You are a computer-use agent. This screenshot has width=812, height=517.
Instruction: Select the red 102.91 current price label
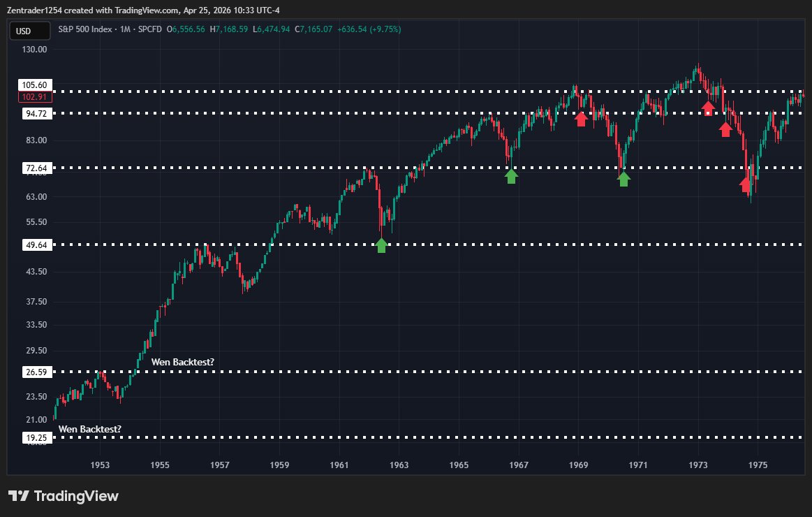pos(35,96)
